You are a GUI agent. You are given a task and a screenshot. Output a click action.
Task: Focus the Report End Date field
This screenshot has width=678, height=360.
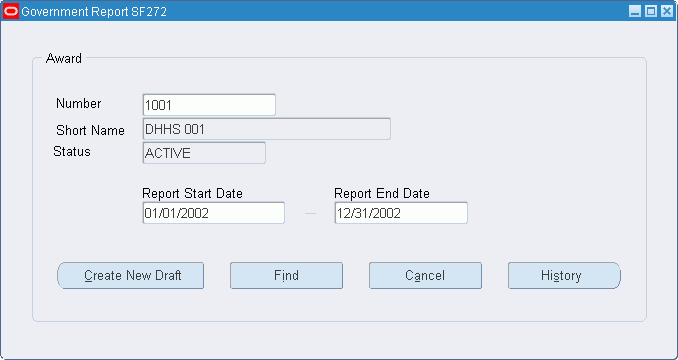[401, 213]
